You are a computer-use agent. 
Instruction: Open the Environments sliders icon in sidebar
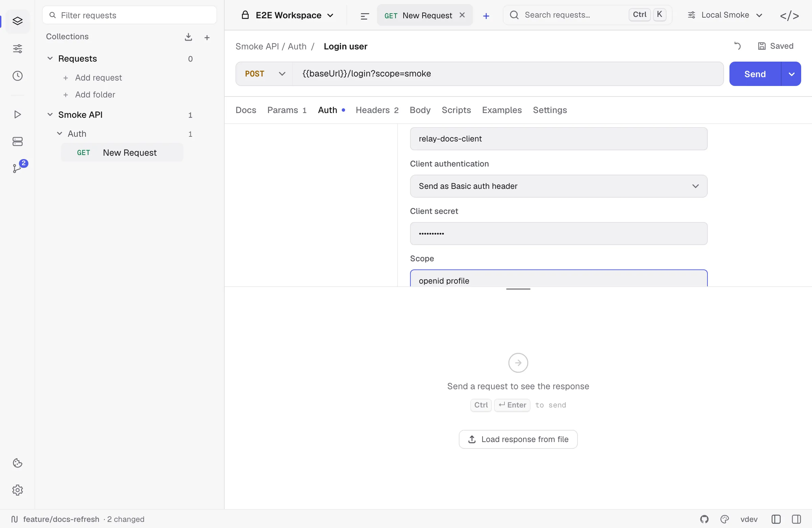pos(17,49)
